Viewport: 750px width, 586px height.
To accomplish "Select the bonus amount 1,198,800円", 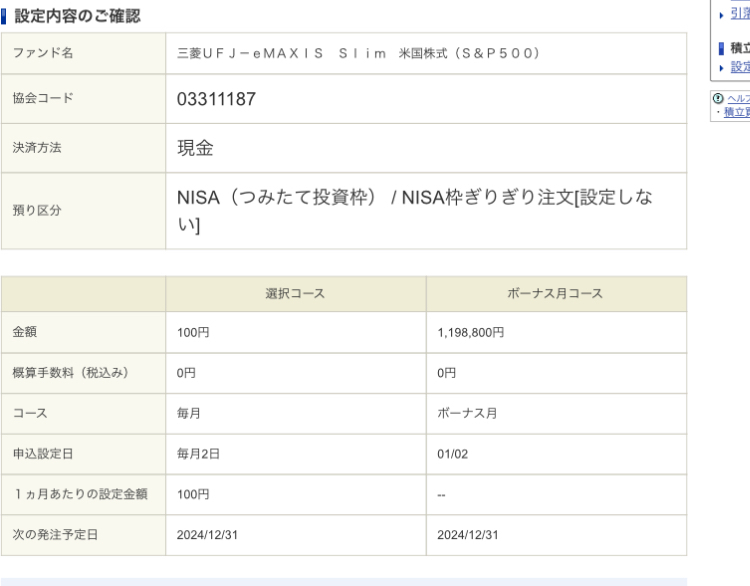I will 471,332.
